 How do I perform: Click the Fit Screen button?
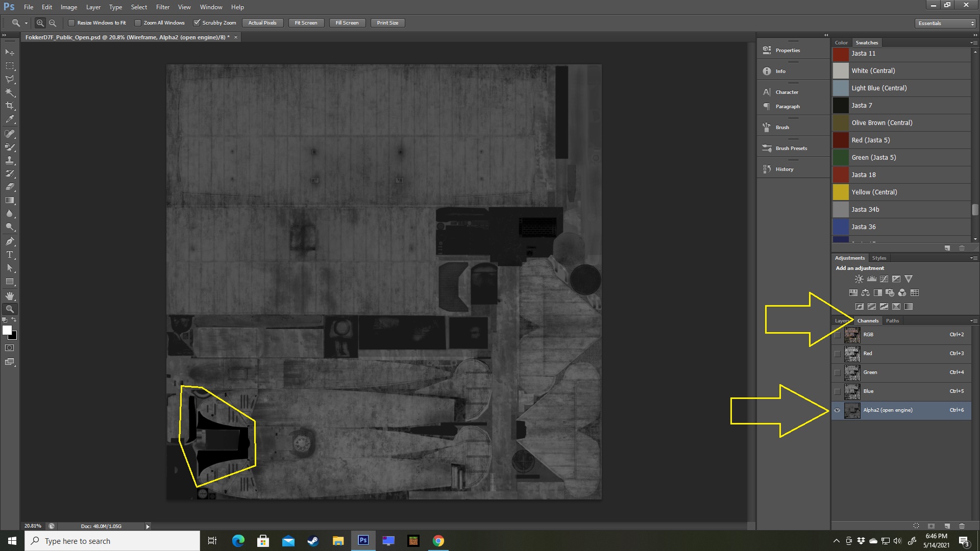pos(306,23)
